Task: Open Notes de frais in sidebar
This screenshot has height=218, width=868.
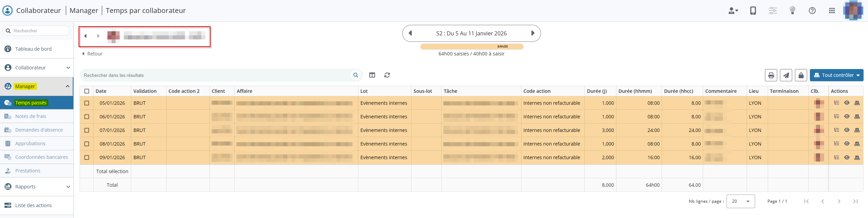Action: 31,116
